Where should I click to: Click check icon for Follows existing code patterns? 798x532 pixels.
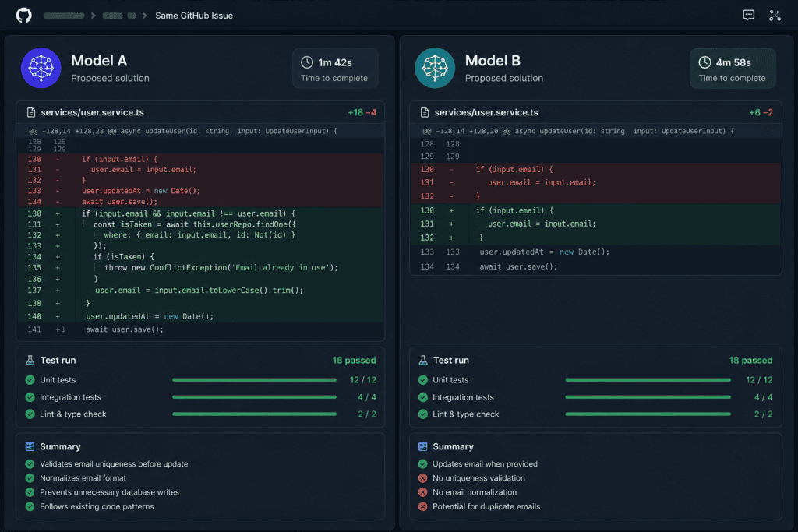coord(30,506)
